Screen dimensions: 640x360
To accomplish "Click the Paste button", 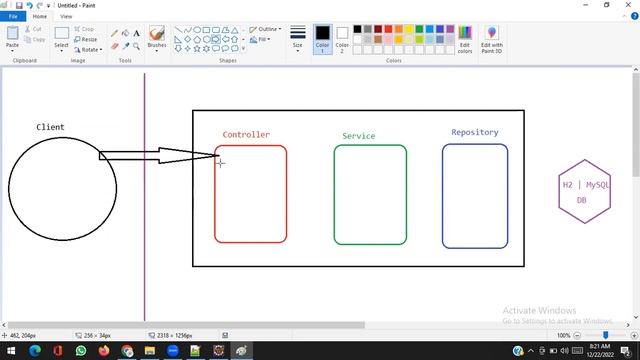I will click(12, 36).
